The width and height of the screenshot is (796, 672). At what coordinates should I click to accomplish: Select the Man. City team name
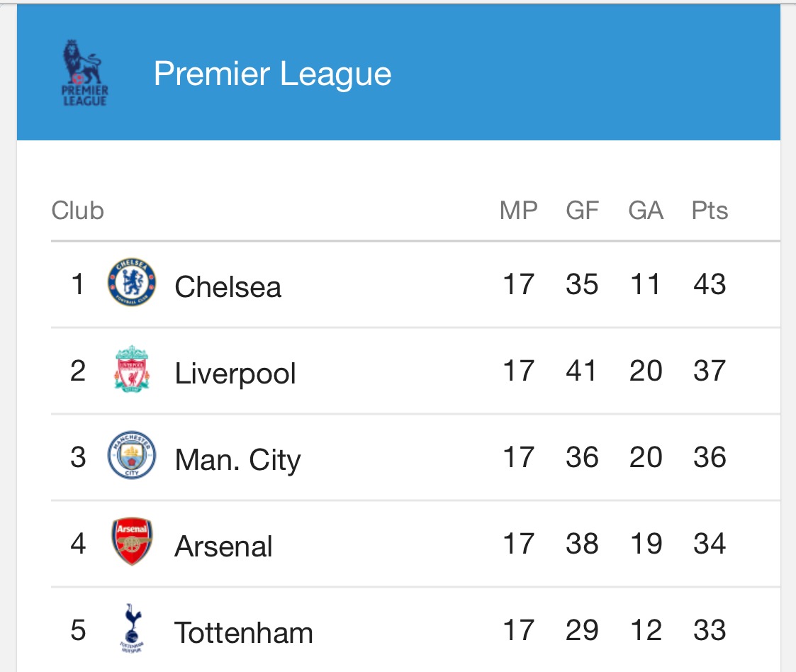(236, 459)
